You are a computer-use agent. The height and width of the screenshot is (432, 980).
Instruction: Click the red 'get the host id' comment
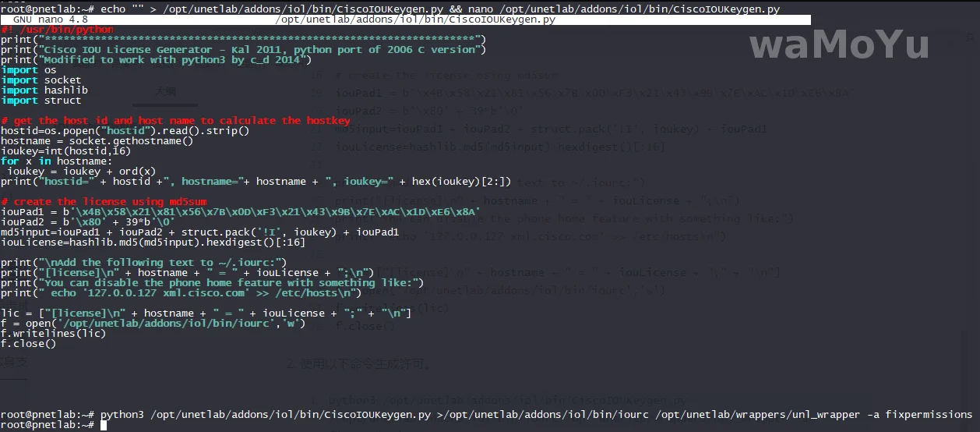tap(175, 121)
